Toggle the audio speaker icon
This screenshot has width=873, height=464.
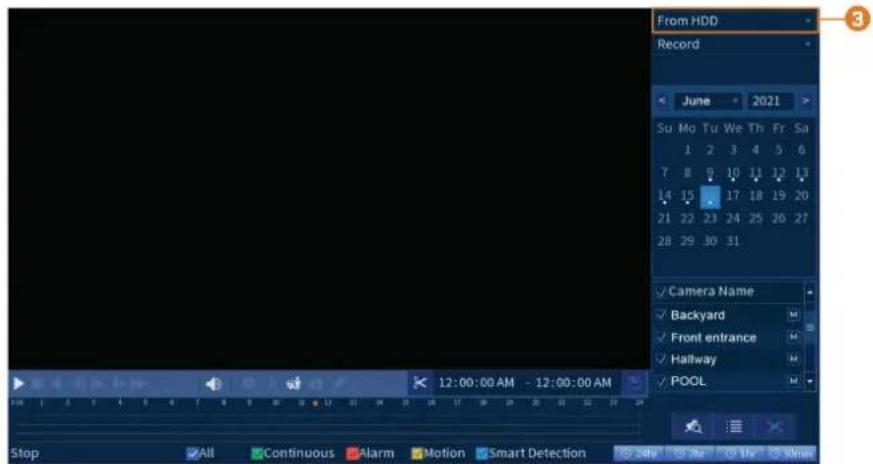214,383
